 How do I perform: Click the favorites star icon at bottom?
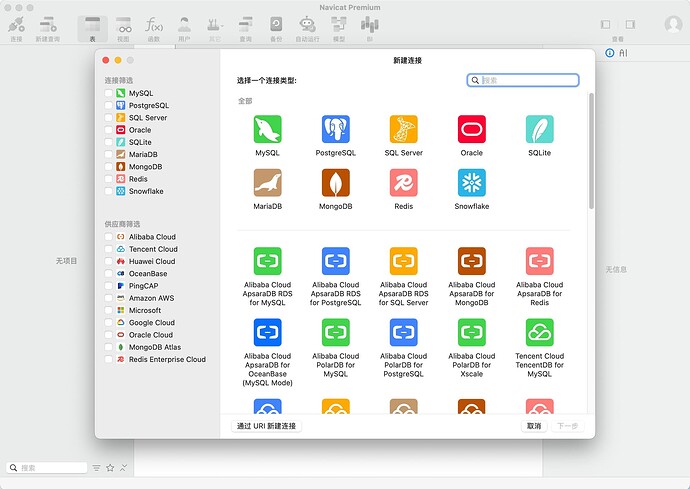(110, 467)
